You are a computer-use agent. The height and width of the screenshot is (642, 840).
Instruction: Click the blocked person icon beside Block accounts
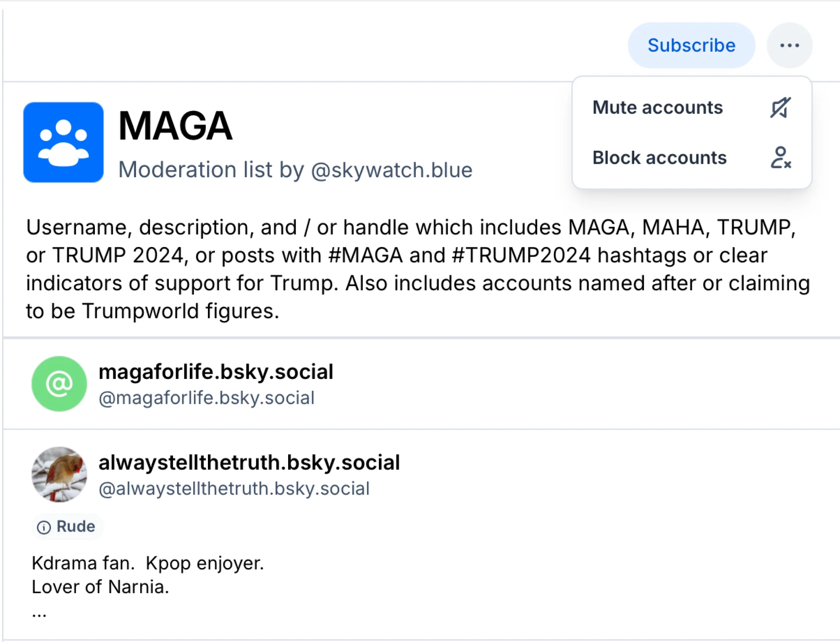pyautogui.click(x=782, y=158)
